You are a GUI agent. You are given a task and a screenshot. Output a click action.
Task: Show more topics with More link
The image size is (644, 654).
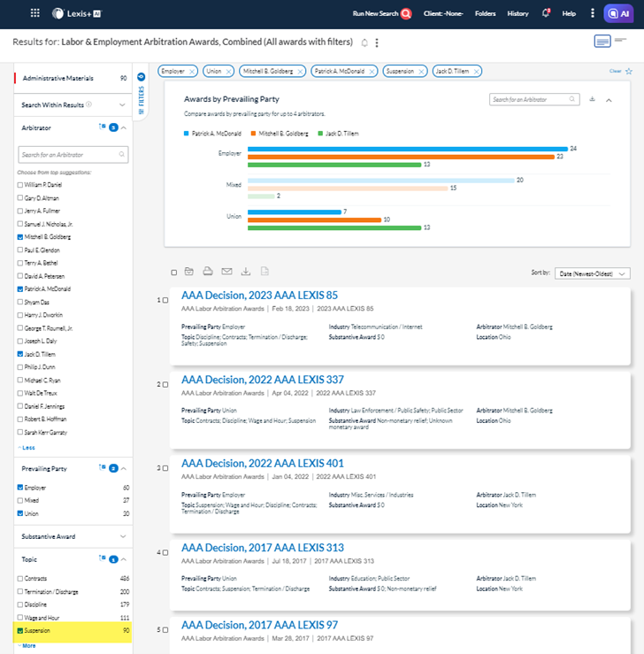point(27,646)
